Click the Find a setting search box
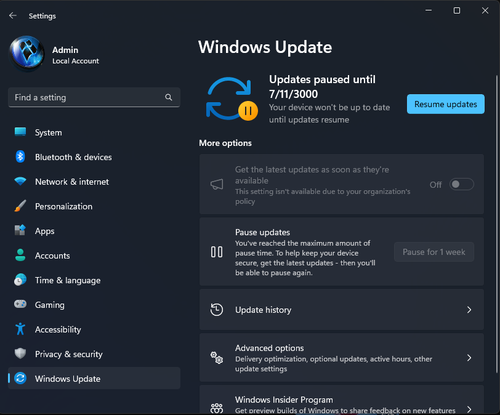 [x=94, y=97]
